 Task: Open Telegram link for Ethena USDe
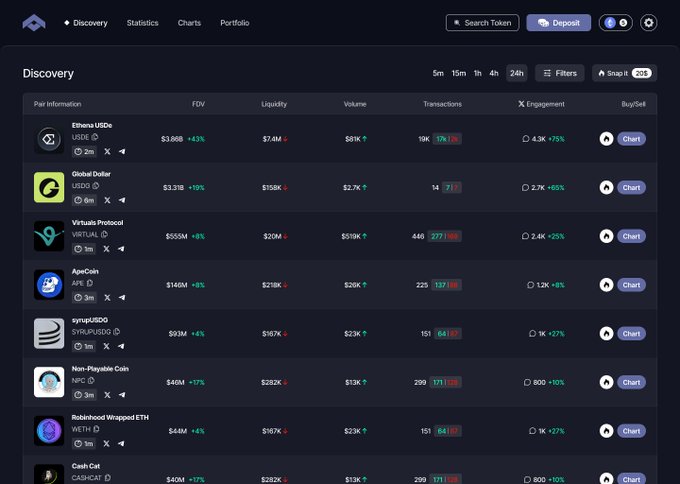click(x=122, y=151)
